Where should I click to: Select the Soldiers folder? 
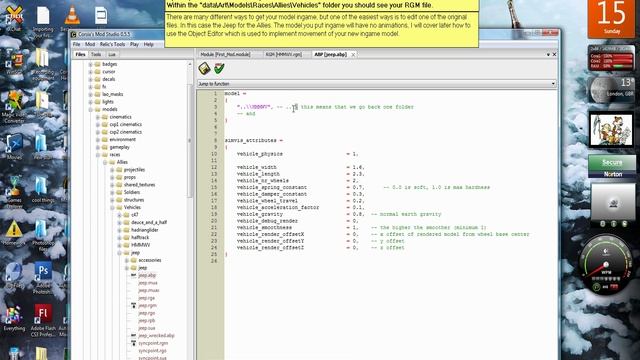tap(132, 192)
